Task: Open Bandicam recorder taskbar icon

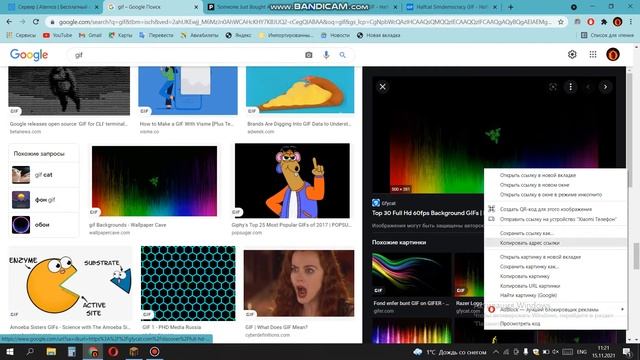Action: (x=154, y=351)
